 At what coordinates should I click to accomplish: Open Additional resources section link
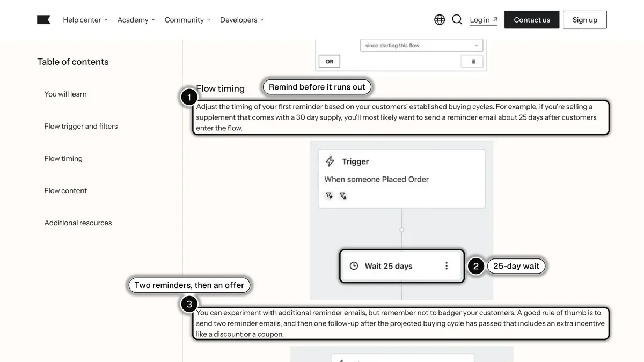pyautogui.click(x=78, y=223)
